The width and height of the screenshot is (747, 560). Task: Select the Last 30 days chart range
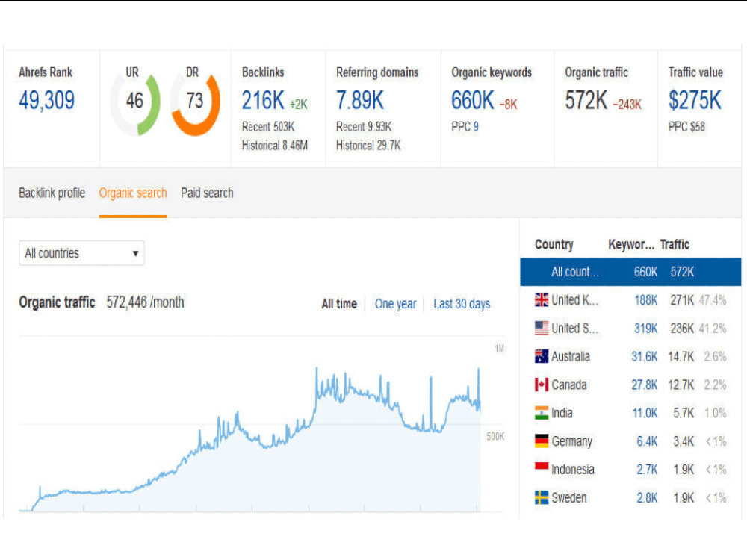tap(462, 304)
